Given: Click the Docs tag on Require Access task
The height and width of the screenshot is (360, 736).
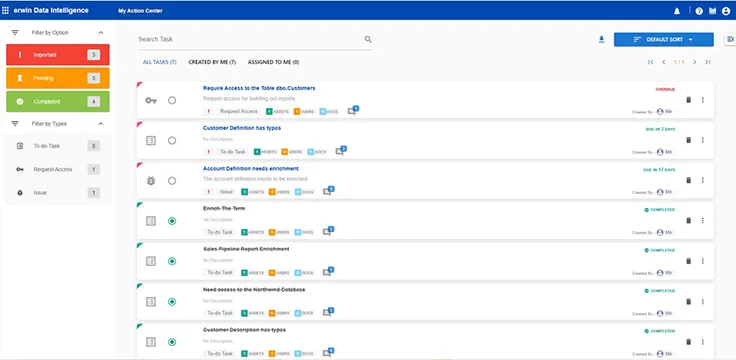Looking at the screenshot, I should tap(329, 112).
